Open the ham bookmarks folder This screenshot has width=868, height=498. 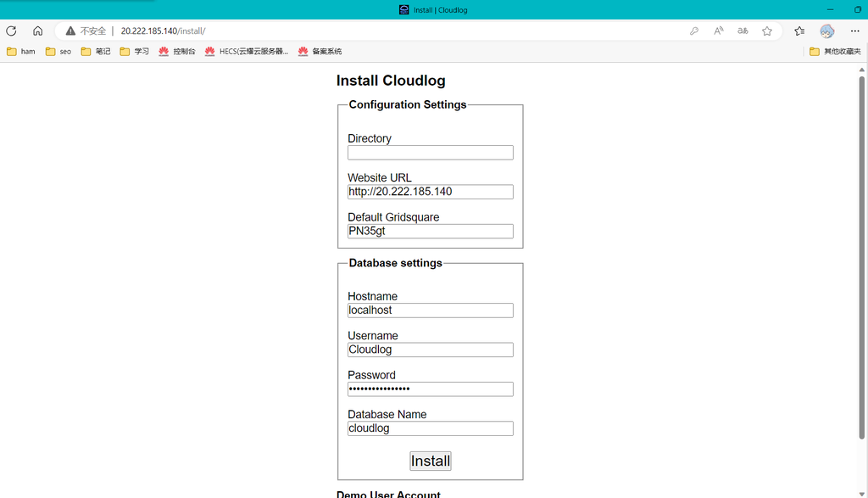(x=21, y=52)
